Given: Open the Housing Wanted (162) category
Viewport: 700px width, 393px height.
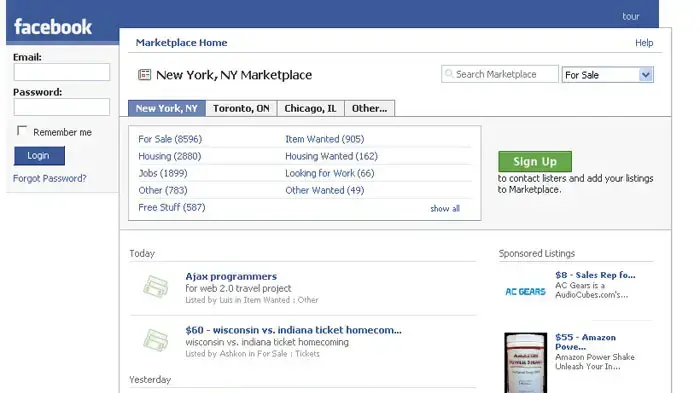Looking at the screenshot, I should pos(331,156).
